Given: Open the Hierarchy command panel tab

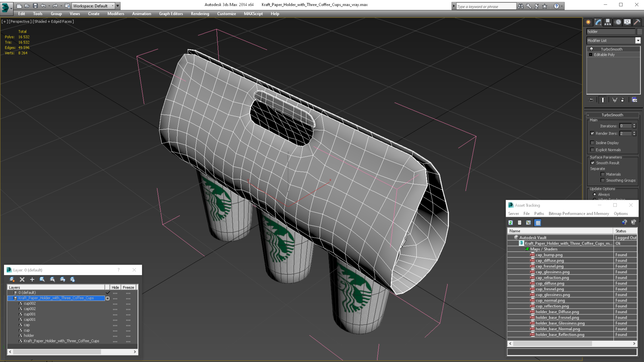Looking at the screenshot, I should (x=608, y=22).
